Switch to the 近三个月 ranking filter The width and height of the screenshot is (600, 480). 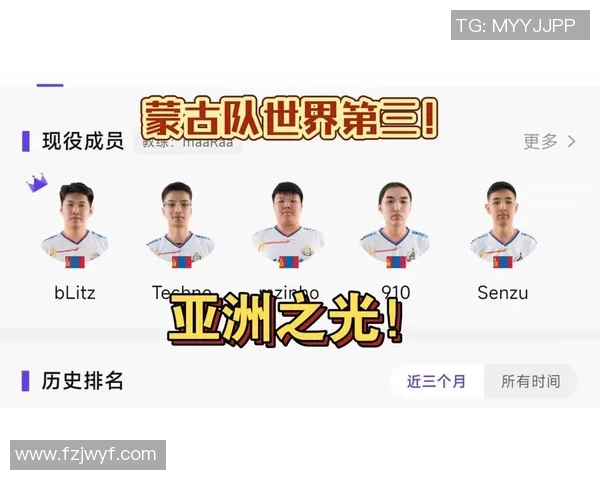coord(436,381)
